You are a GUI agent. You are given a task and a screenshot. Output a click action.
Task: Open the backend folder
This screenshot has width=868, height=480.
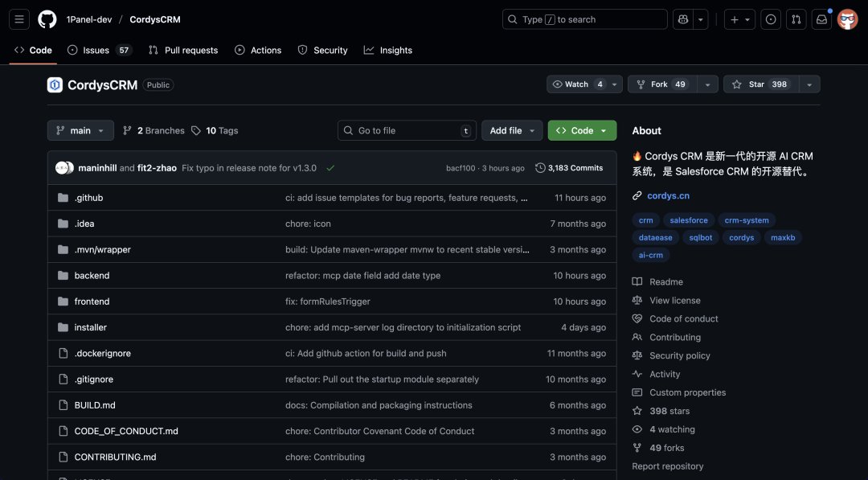point(92,276)
